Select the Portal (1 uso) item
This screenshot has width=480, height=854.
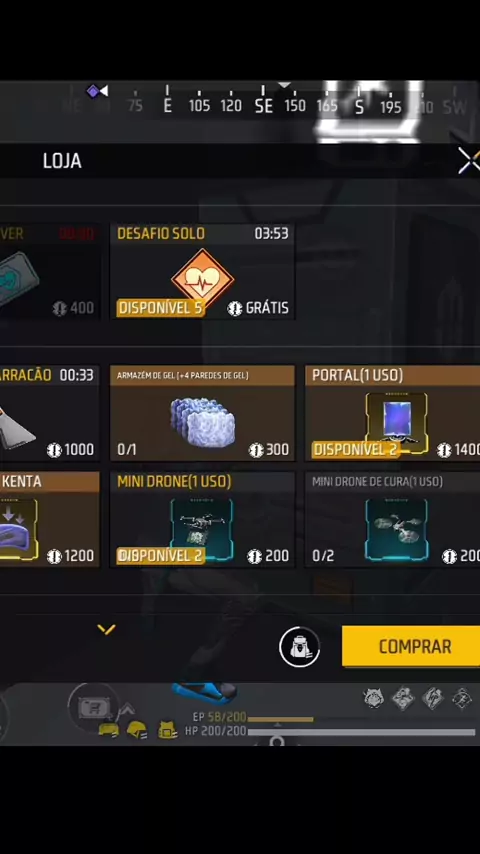[x=392, y=413]
